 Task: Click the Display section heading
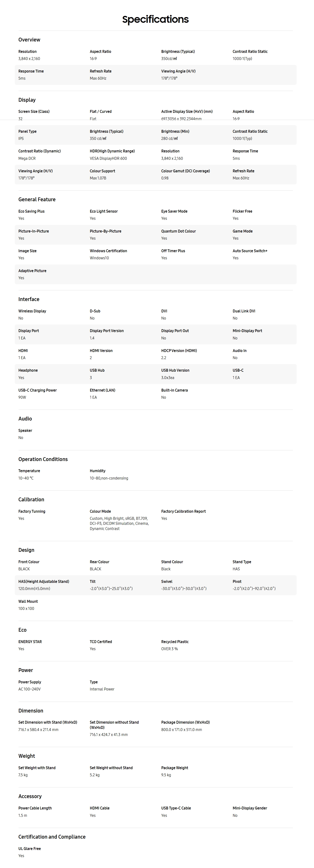[27, 100]
